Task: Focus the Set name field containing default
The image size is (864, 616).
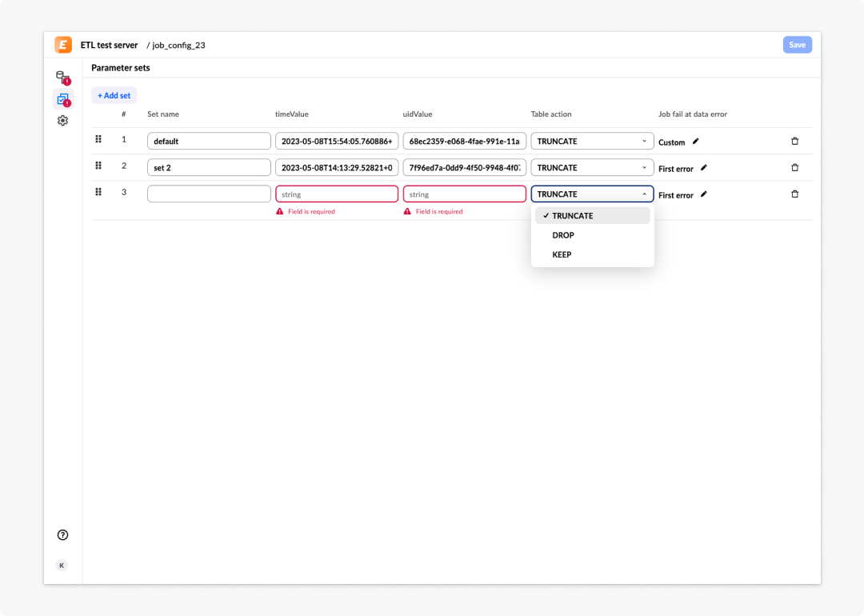Action: [209, 141]
